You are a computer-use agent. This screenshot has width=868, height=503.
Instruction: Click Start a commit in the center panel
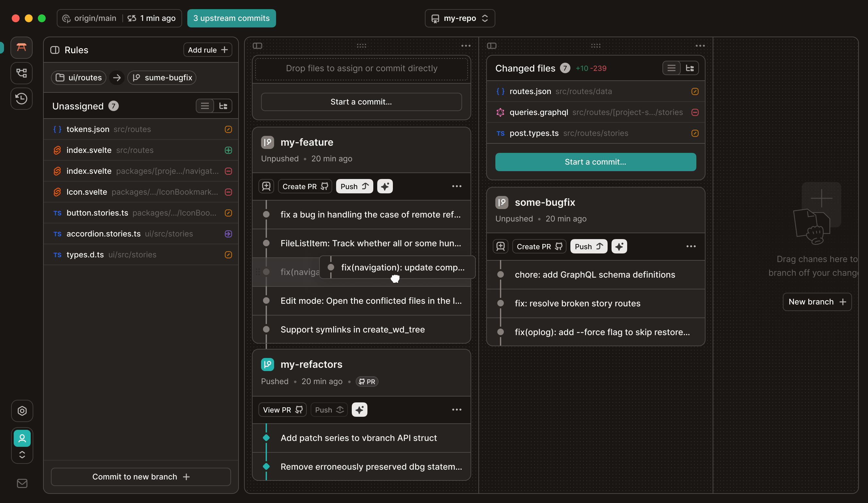click(x=361, y=102)
